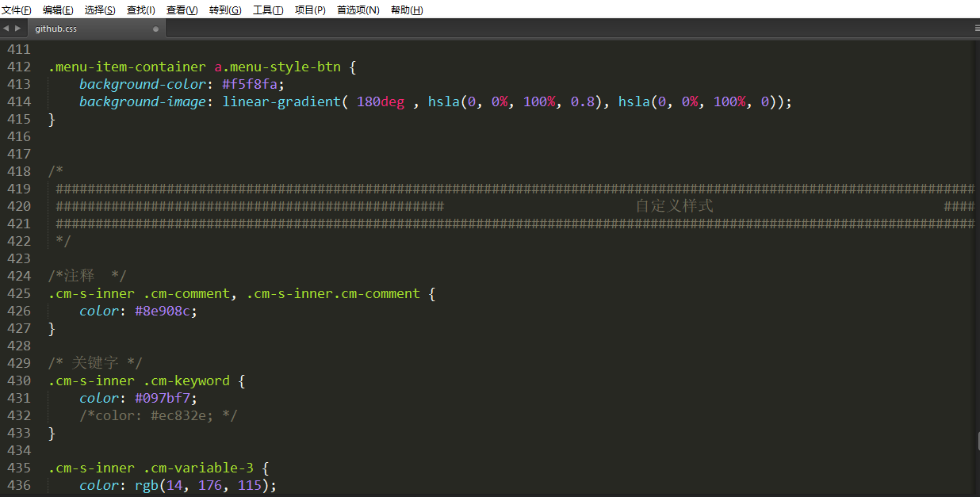Click the tab scroll right arrow

(18, 29)
